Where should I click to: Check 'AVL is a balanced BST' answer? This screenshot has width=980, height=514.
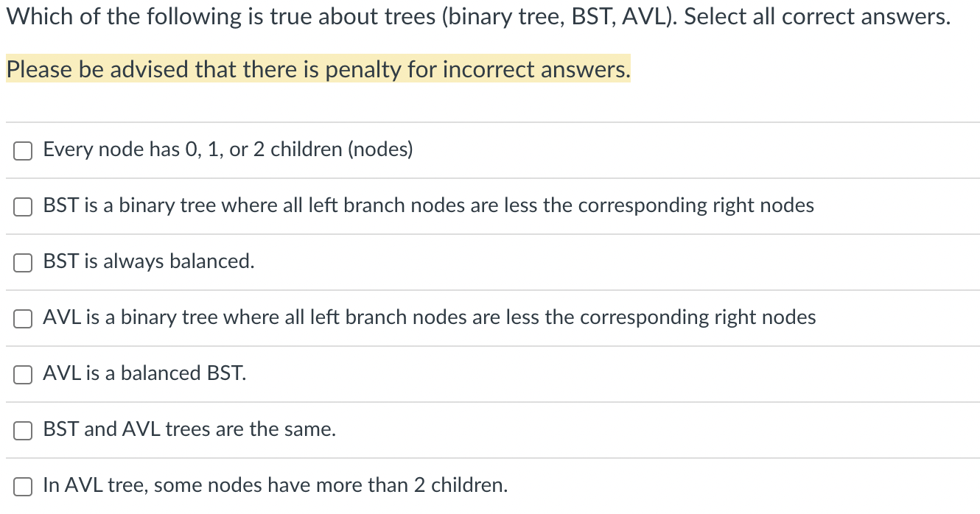(x=22, y=375)
